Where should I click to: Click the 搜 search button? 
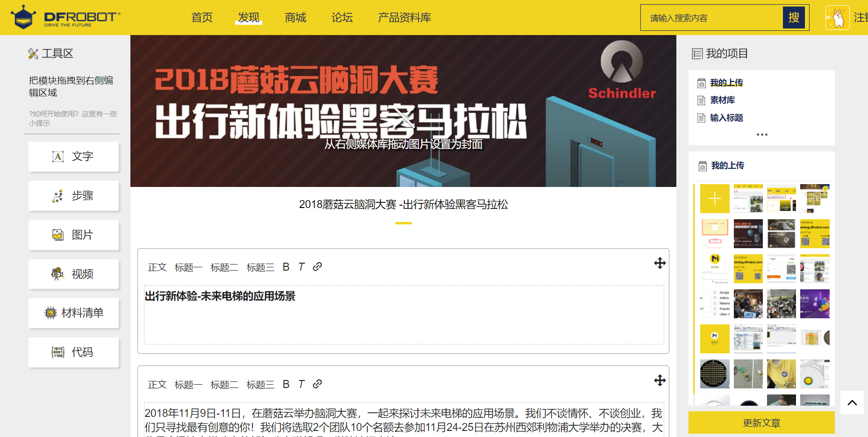(x=794, y=18)
